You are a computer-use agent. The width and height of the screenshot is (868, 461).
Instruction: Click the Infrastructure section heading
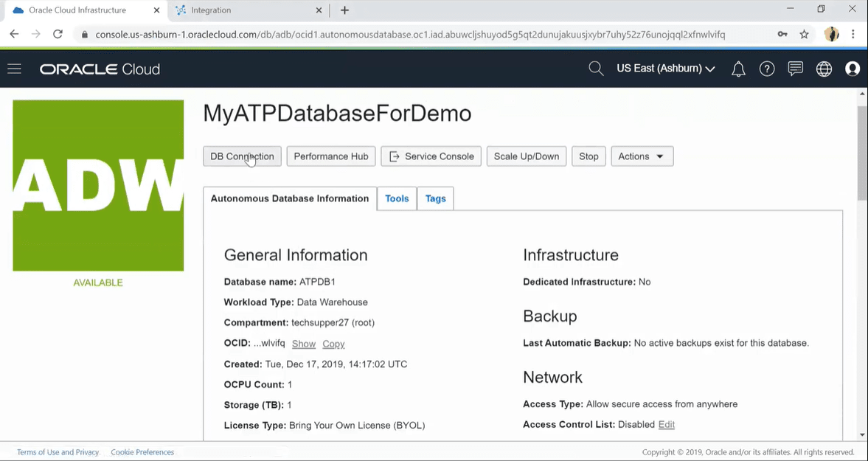571,254
